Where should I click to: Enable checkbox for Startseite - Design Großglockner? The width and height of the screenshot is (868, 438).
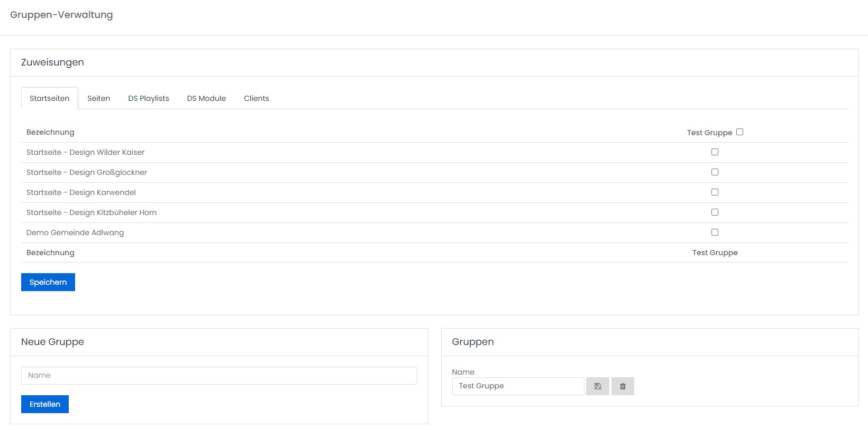pyautogui.click(x=715, y=172)
